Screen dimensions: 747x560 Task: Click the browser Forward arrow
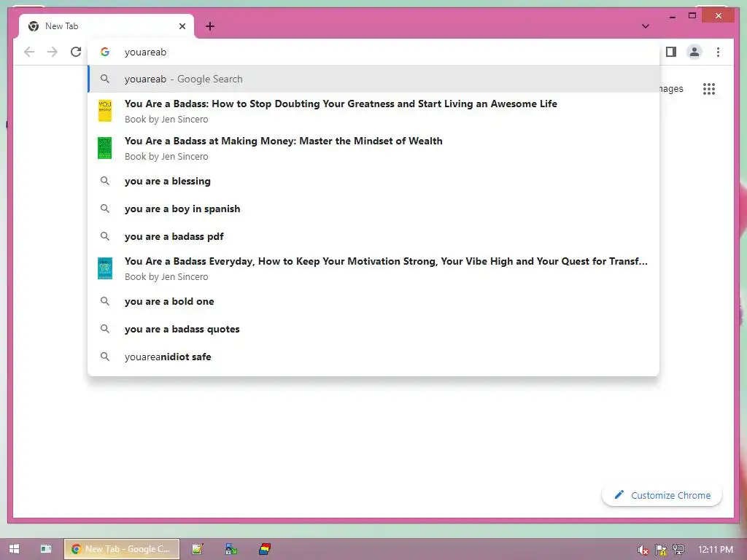pyautogui.click(x=53, y=52)
